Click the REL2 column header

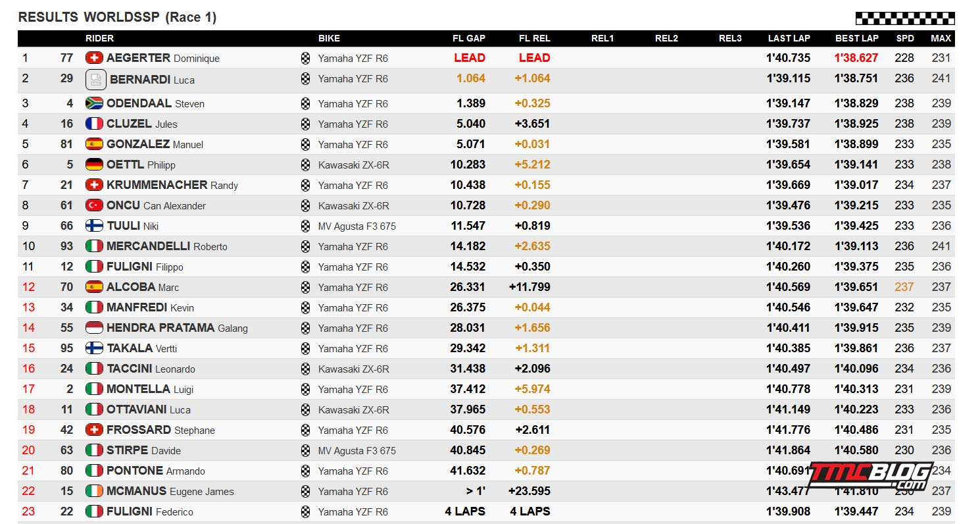(666, 39)
